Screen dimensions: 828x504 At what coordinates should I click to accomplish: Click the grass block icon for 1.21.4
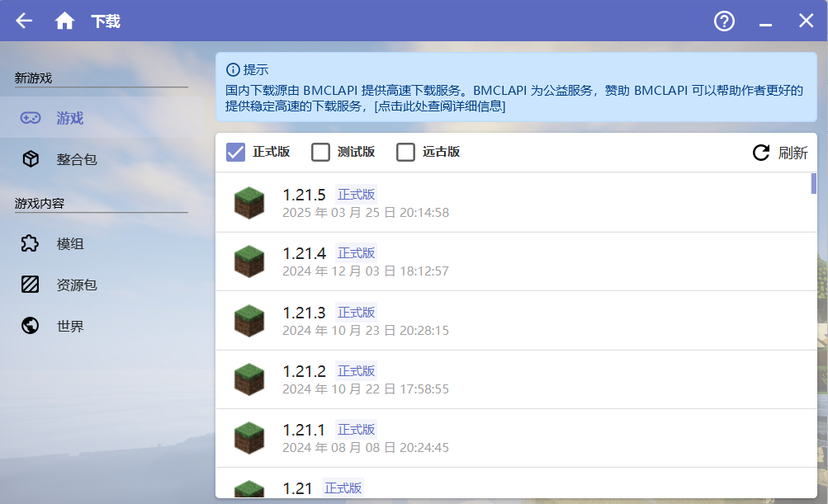[248, 261]
